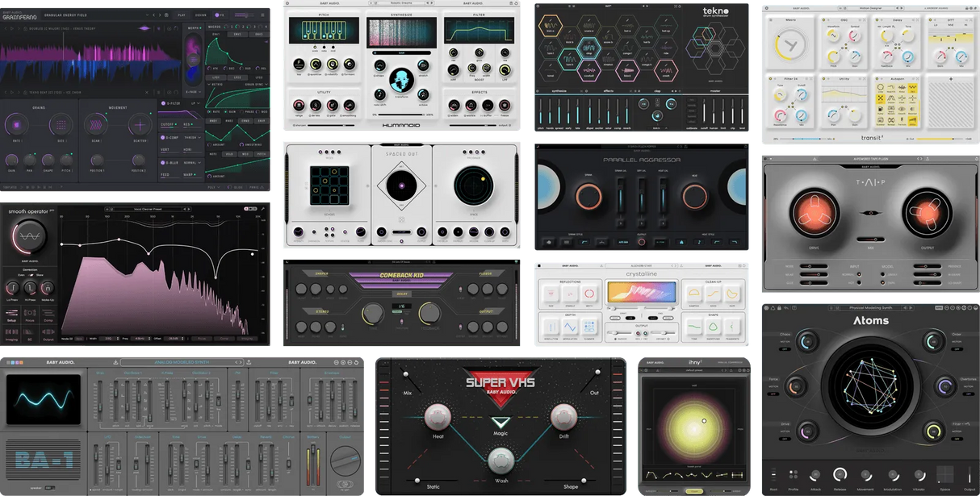The width and height of the screenshot is (980, 496).
Task: Switch to the Play tab in Grainferno
Action: (182, 15)
